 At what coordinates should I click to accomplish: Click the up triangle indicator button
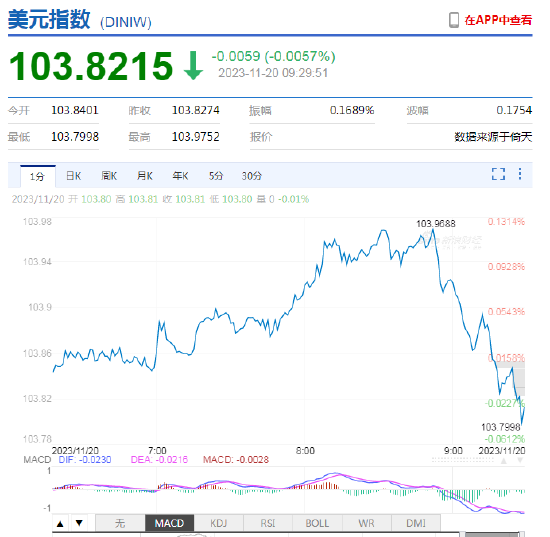[x=60, y=524]
